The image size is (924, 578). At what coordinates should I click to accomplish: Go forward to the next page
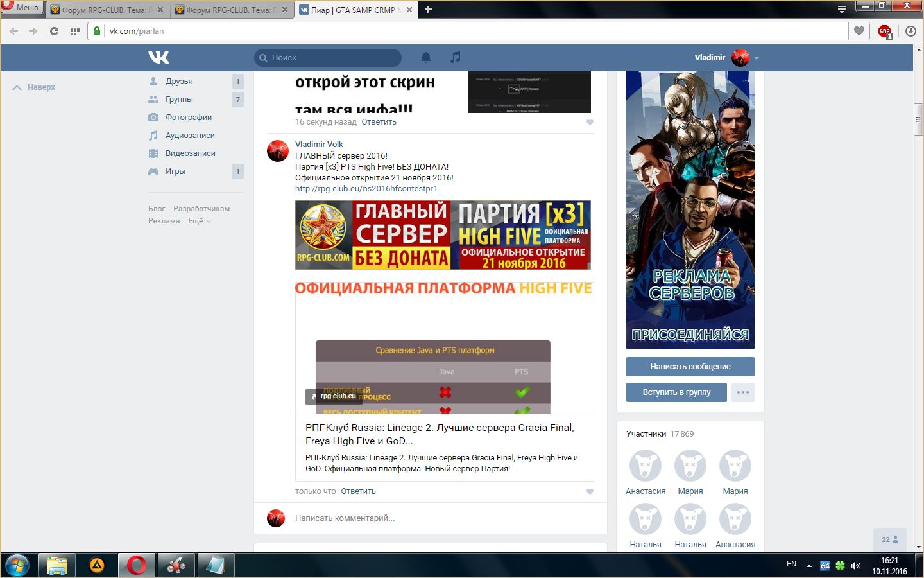[33, 31]
